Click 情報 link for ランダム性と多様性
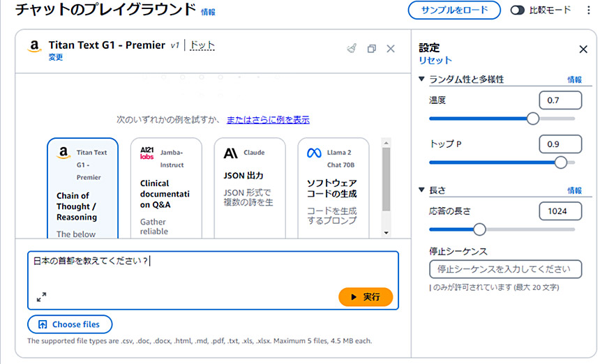 pyautogui.click(x=574, y=79)
